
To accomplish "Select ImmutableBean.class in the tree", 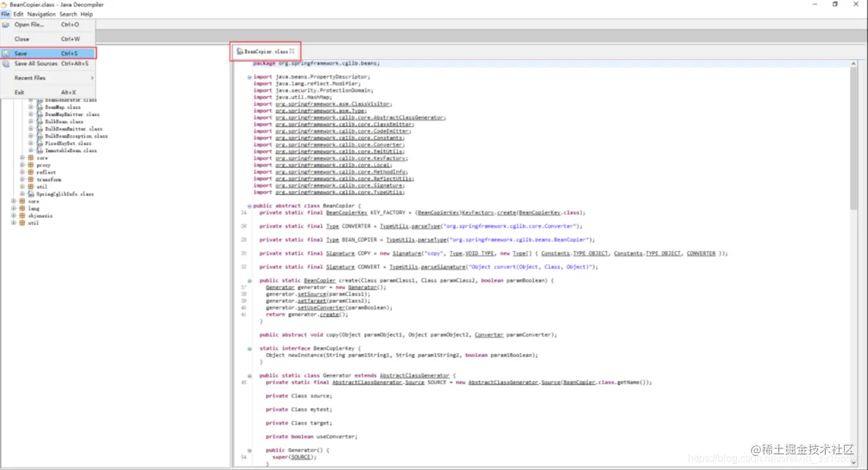I will pyautogui.click(x=71, y=150).
